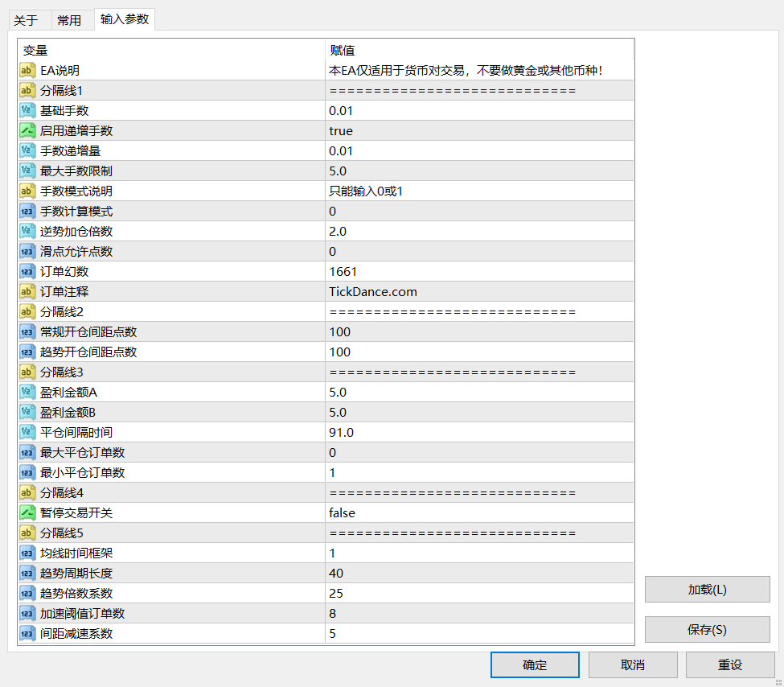Screen dimensions: 784x687
Task: Click the string icon beside EA说明
Action: (27, 71)
